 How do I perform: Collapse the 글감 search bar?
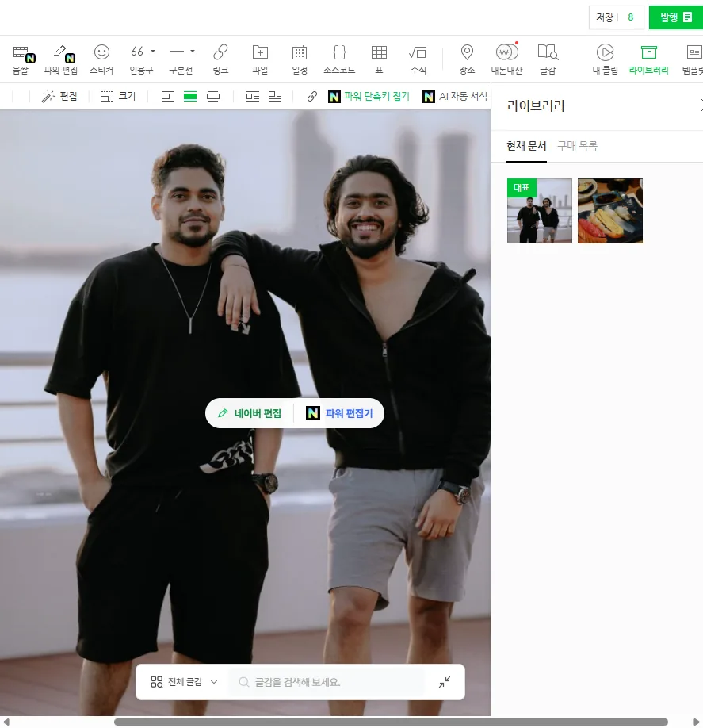(x=445, y=681)
